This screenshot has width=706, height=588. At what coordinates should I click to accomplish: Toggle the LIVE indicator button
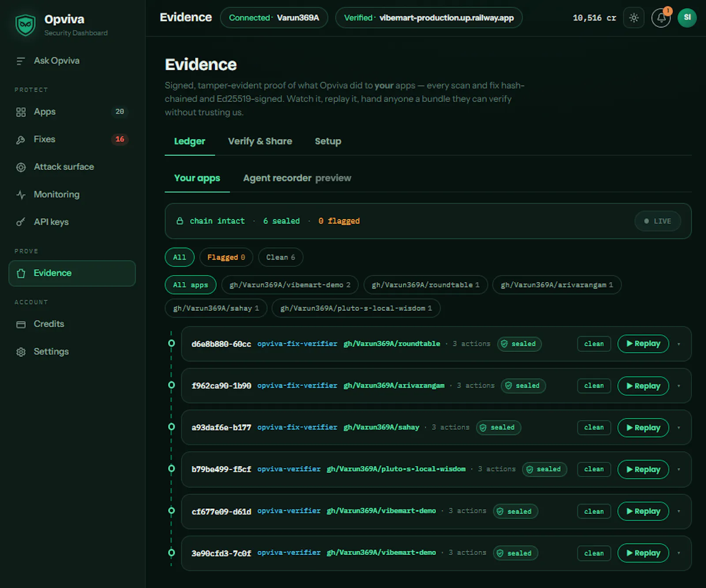click(657, 221)
